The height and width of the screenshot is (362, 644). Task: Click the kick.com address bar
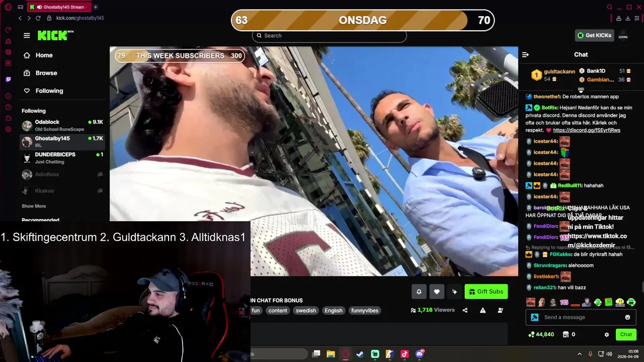pyautogui.click(x=80, y=18)
